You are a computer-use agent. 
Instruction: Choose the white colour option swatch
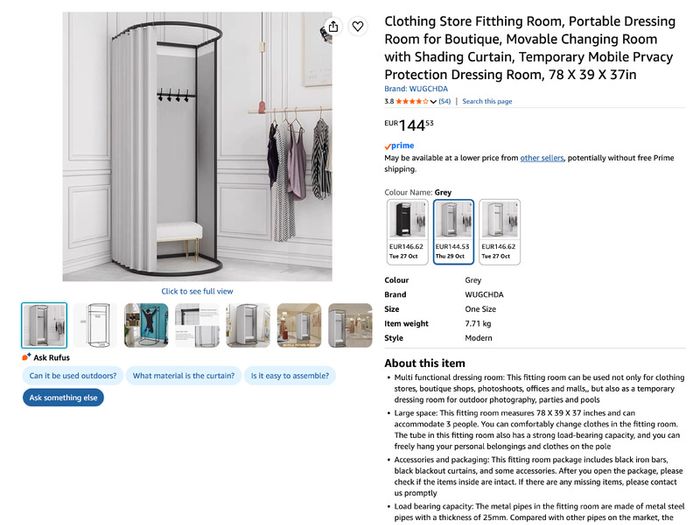click(500, 232)
